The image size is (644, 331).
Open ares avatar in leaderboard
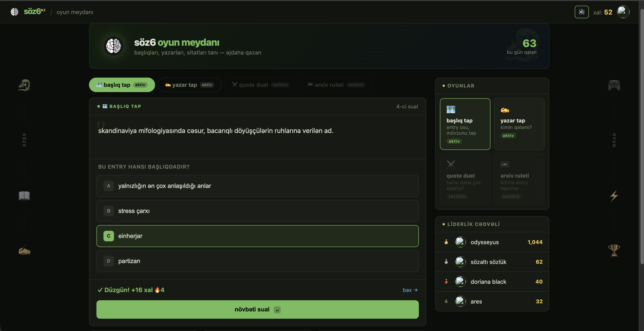pos(460,301)
